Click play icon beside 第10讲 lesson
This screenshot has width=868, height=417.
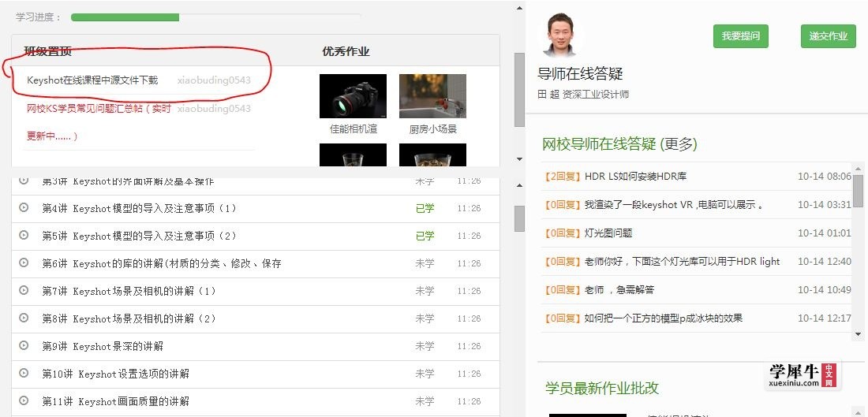tap(24, 374)
